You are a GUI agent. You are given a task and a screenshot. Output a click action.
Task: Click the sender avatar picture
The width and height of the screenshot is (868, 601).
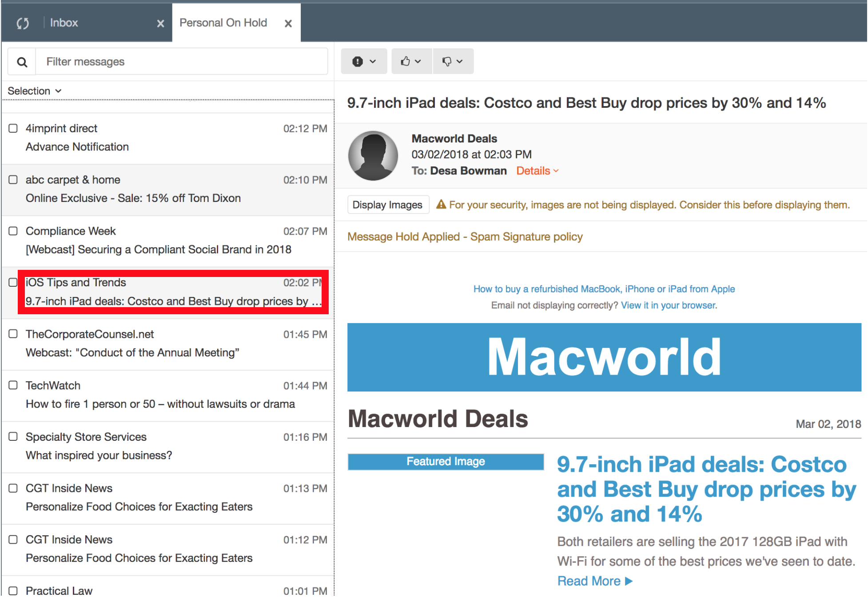point(373,155)
